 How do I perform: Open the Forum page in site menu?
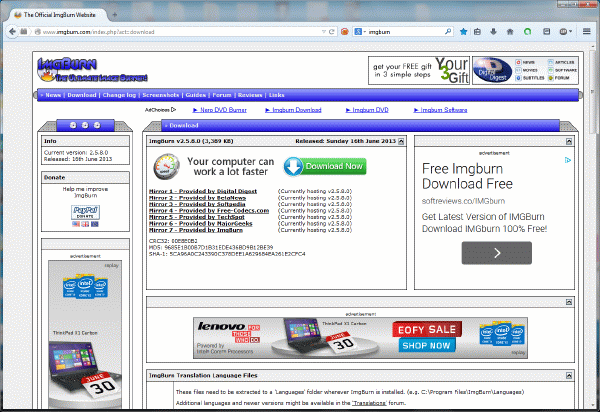coord(220,95)
